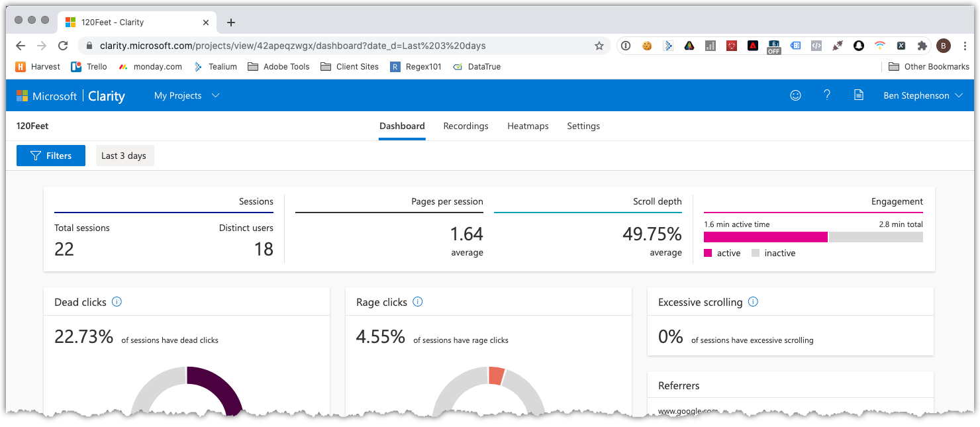Click the feedback smiley face icon
The height and width of the screenshot is (427, 980).
pos(795,95)
